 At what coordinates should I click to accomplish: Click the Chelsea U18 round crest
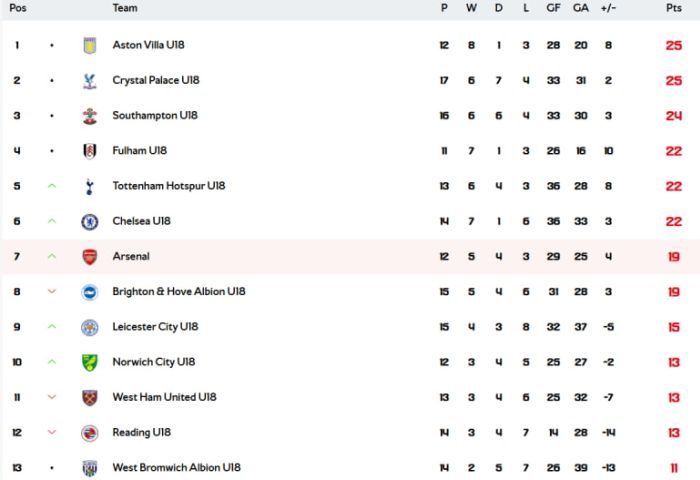pyautogui.click(x=90, y=221)
